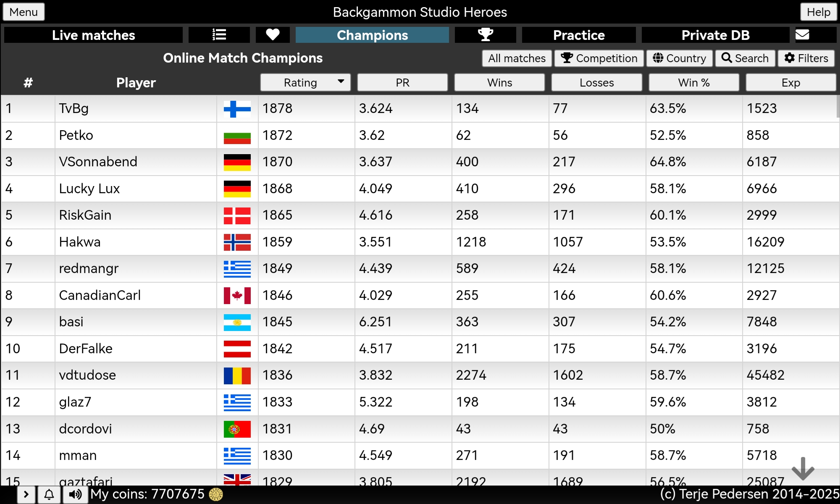Open the Search button
Screen dimensions: 840x504
(745, 58)
